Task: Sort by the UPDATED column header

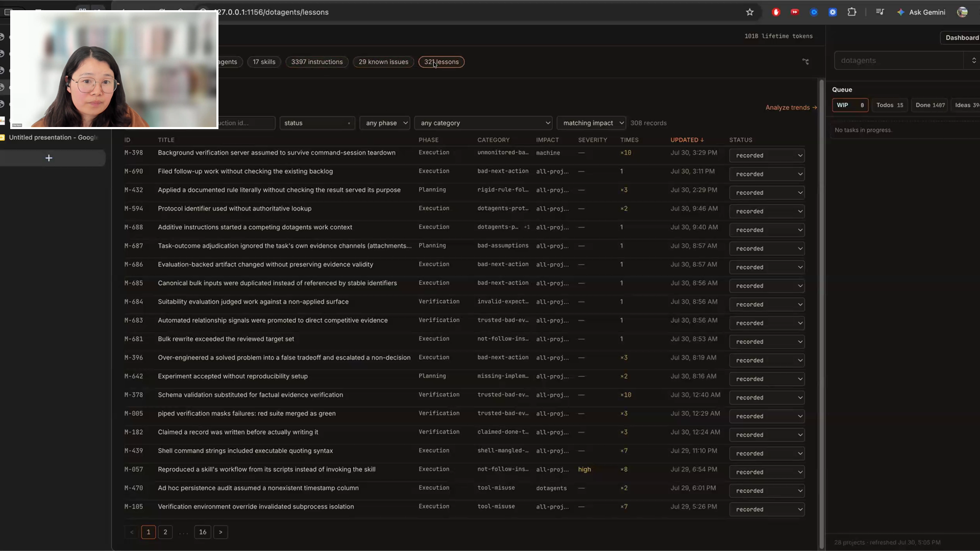Action: coord(687,140)
